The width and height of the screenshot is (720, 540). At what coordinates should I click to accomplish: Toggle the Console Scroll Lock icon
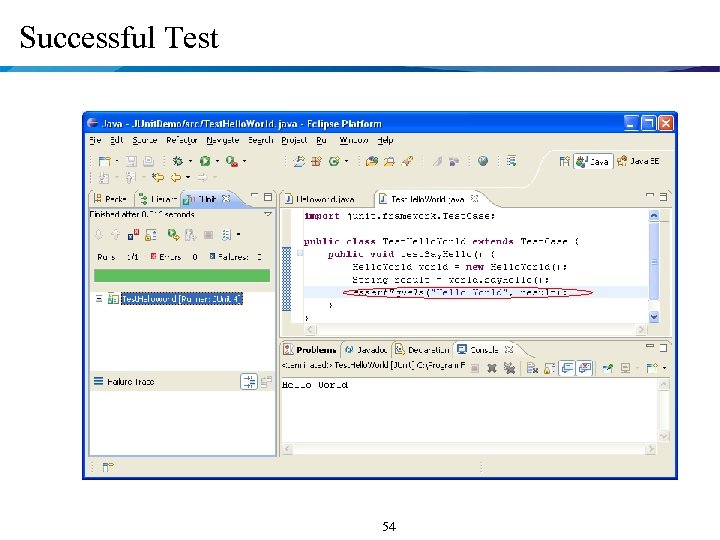549,368
